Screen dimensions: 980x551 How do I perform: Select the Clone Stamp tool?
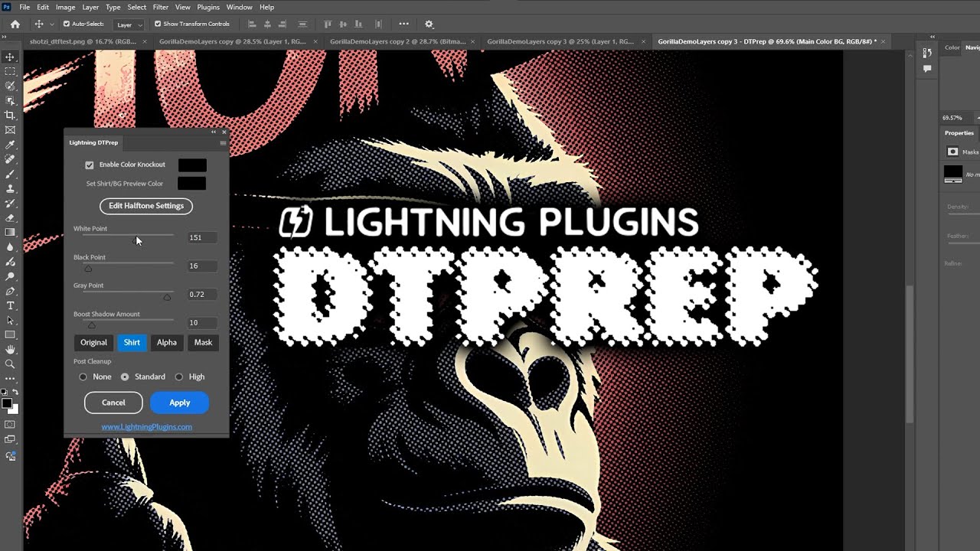pyautogui.click(x=10, y=188)
